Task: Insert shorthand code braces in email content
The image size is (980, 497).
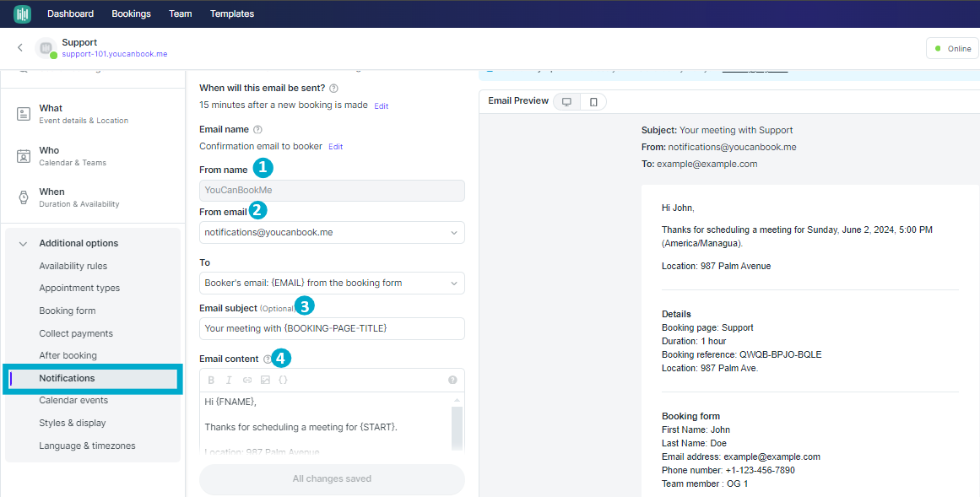Action: pyautogui.click(x=283, y=380)
